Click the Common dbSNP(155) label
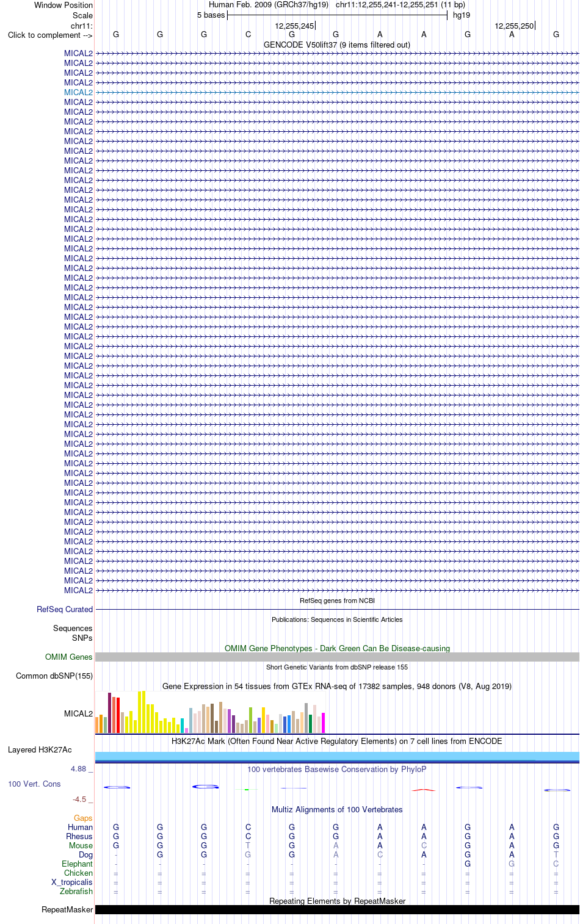The image size is (580, 924). coord(54,676)
